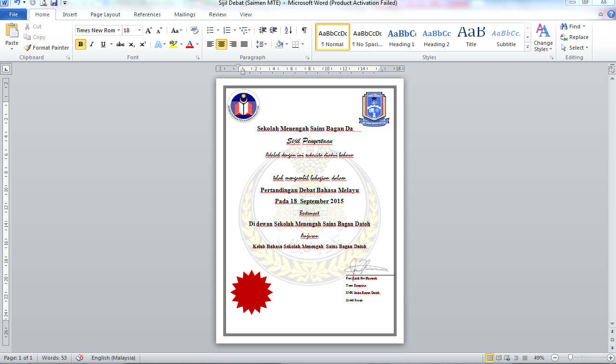The height and width of the screenshot is (364, 616).
Task: Align text to the left
Action: pyautogui.click(x=210, y=44)
